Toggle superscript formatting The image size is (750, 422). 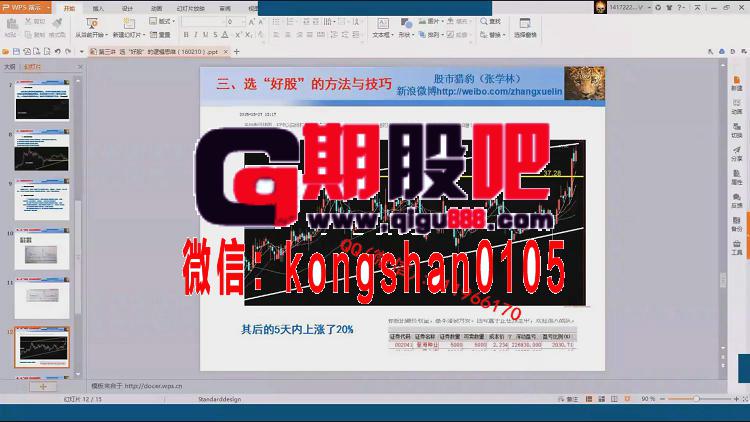238,35
